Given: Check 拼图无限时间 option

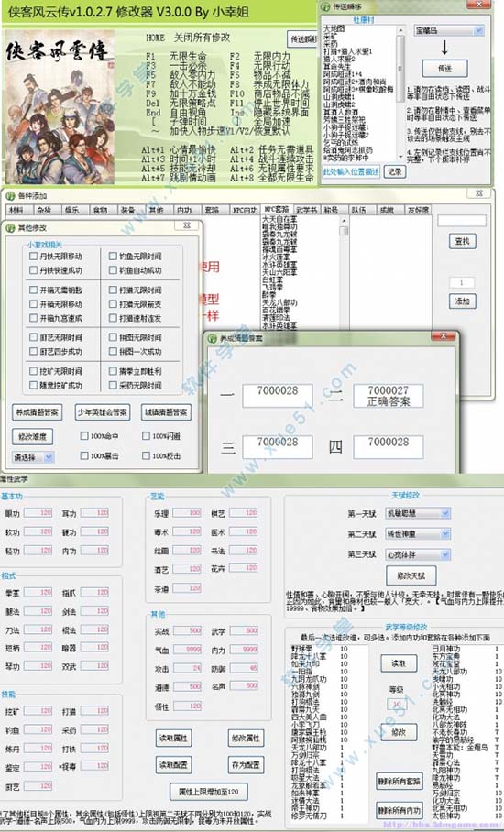Looking at the screenshot, I should pos(113,337).
